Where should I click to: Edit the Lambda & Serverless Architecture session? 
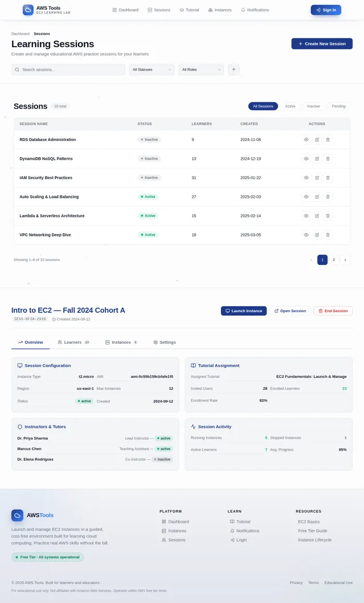point(317,216)
